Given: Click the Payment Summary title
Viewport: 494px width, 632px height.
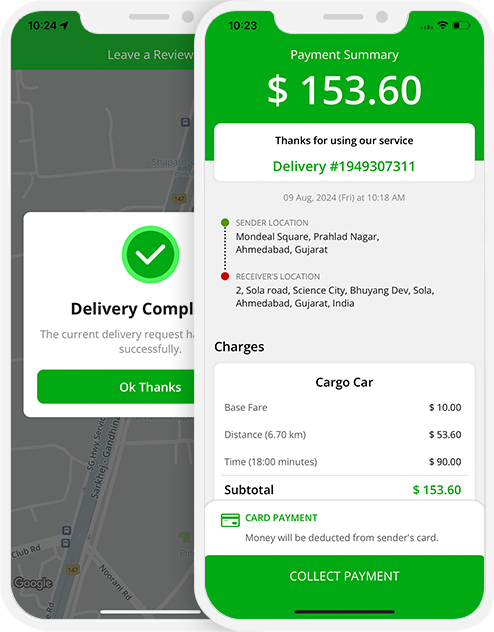Looking at the screenshot, I should 344,54.
